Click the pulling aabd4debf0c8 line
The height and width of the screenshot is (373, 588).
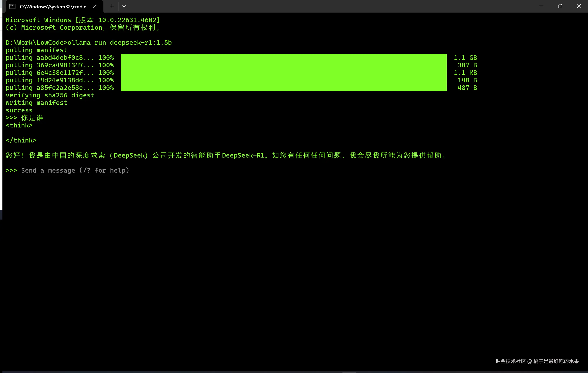coord(60,58)
